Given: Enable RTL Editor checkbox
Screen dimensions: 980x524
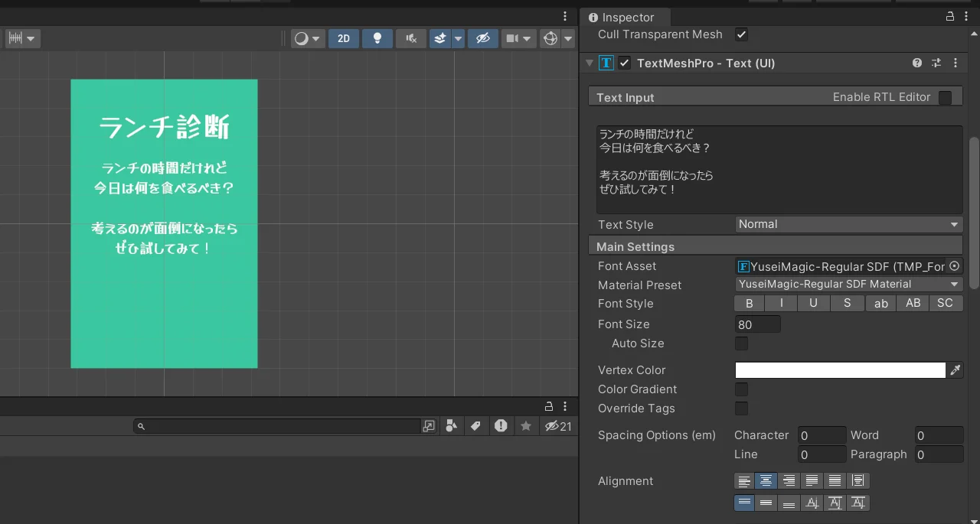Looking at the screenshot, I should (x=945, y=97).
